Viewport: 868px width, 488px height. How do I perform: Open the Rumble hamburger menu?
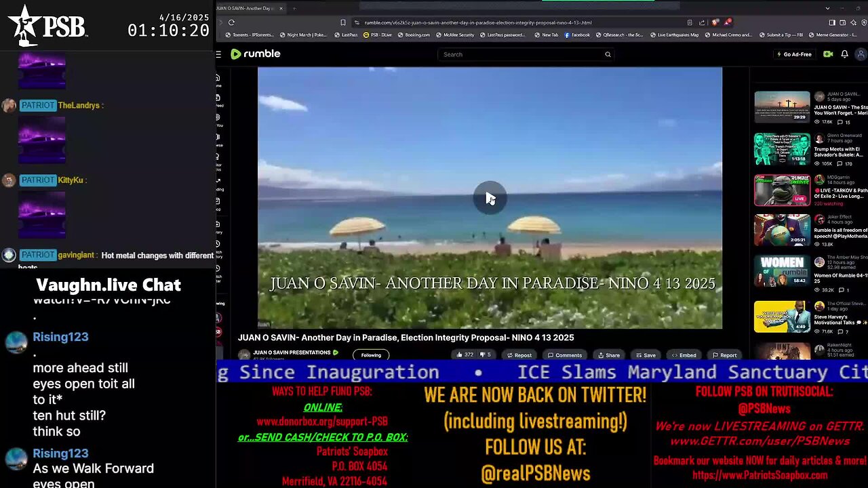coord(218,54)
